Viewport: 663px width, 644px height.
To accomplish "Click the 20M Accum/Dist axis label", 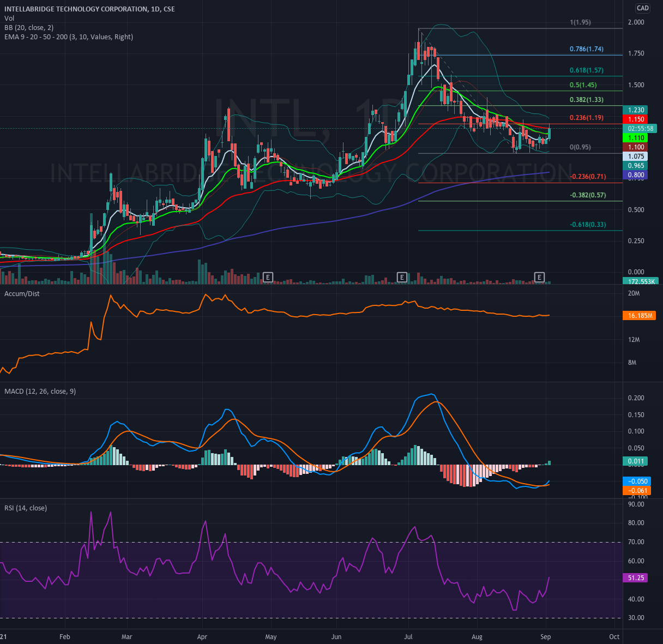I will tap(634, 293).
